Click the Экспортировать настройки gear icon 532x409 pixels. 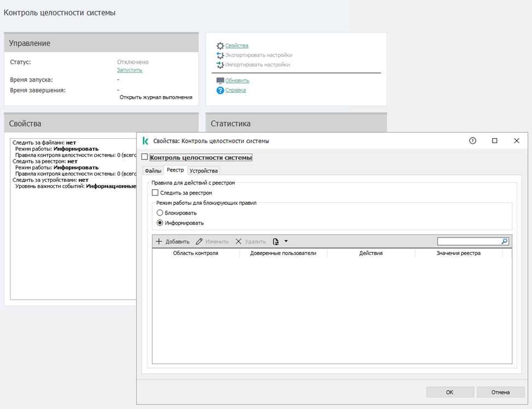coord(220,55)
